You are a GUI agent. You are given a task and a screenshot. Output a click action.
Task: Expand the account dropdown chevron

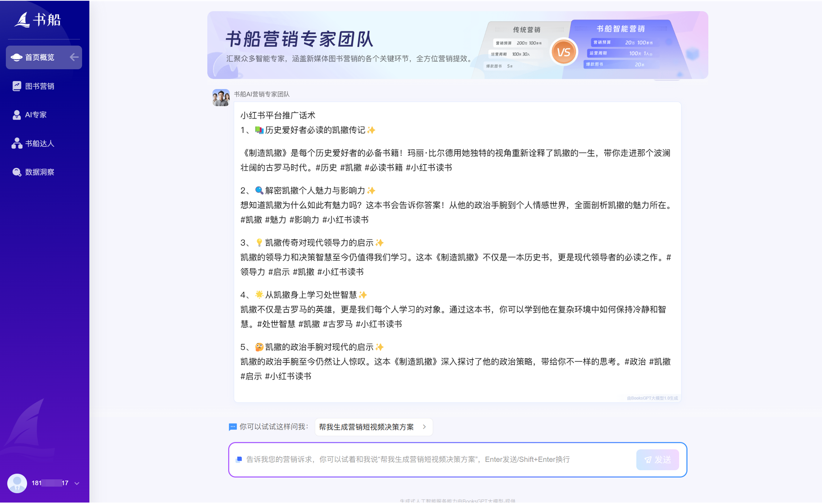[x=77, y=484]
